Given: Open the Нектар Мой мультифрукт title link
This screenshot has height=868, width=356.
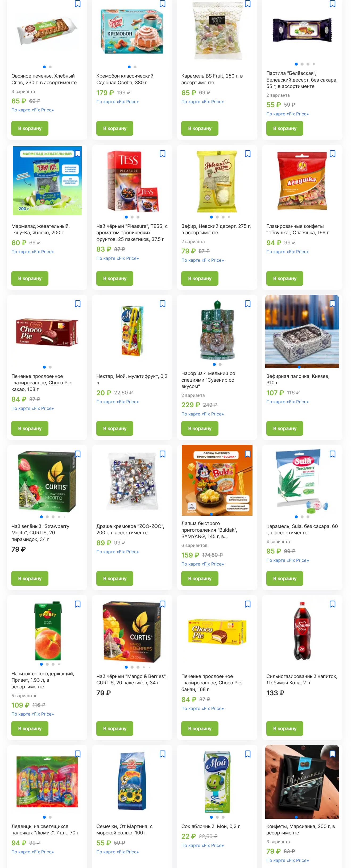Looking at the screenshot, I should click(x=131, y=380).
